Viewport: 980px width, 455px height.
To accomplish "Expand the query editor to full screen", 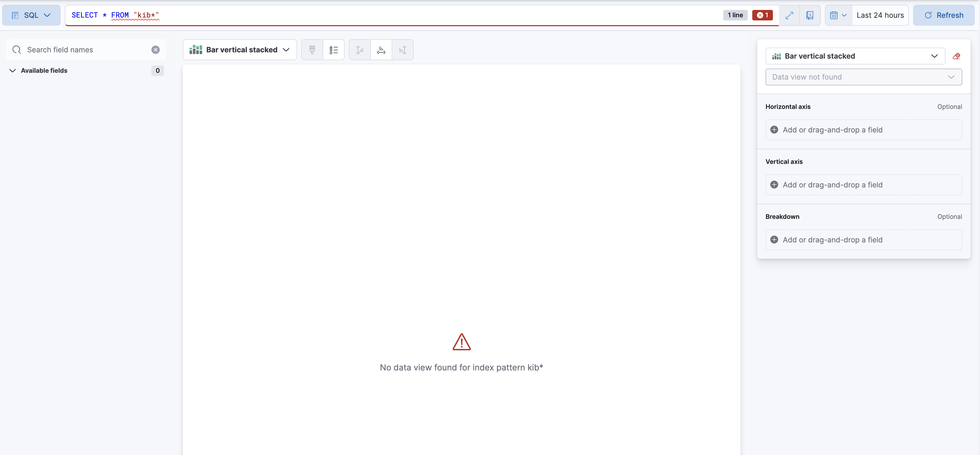I will point(790,15).
